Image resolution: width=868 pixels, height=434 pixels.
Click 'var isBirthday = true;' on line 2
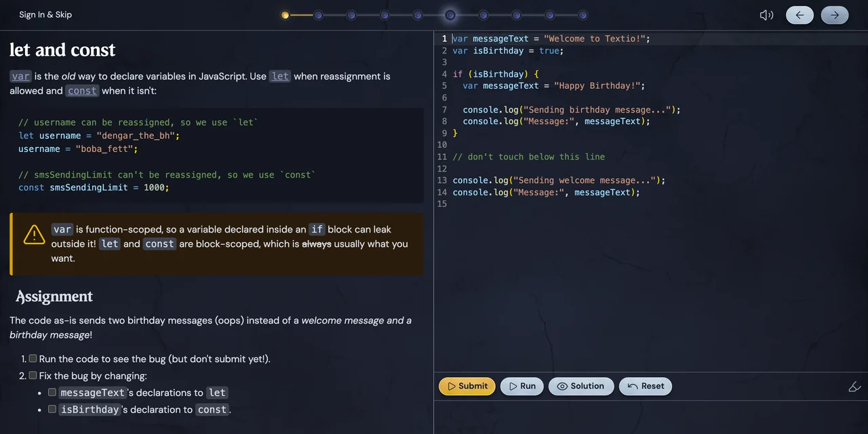point(508,51)
